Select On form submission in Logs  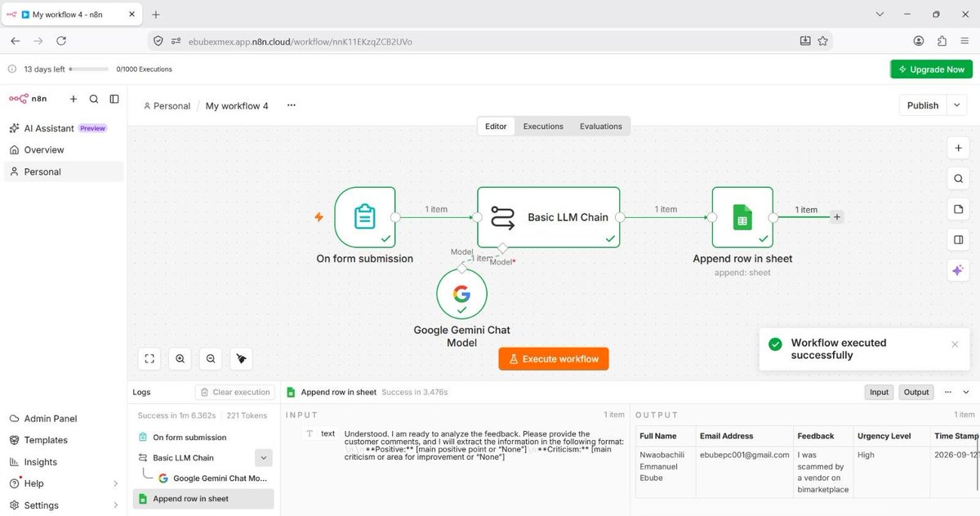tap(203, 438)
